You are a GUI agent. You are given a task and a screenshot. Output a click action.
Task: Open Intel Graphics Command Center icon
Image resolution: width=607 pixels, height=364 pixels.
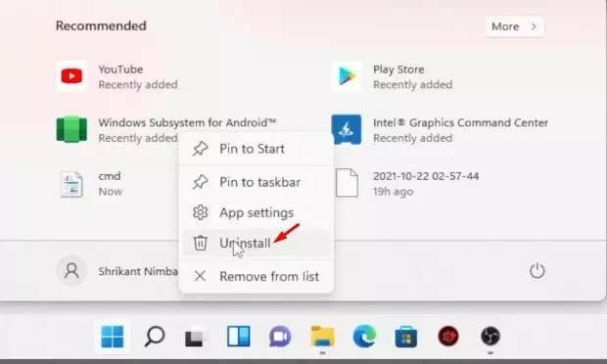point(347,129)
